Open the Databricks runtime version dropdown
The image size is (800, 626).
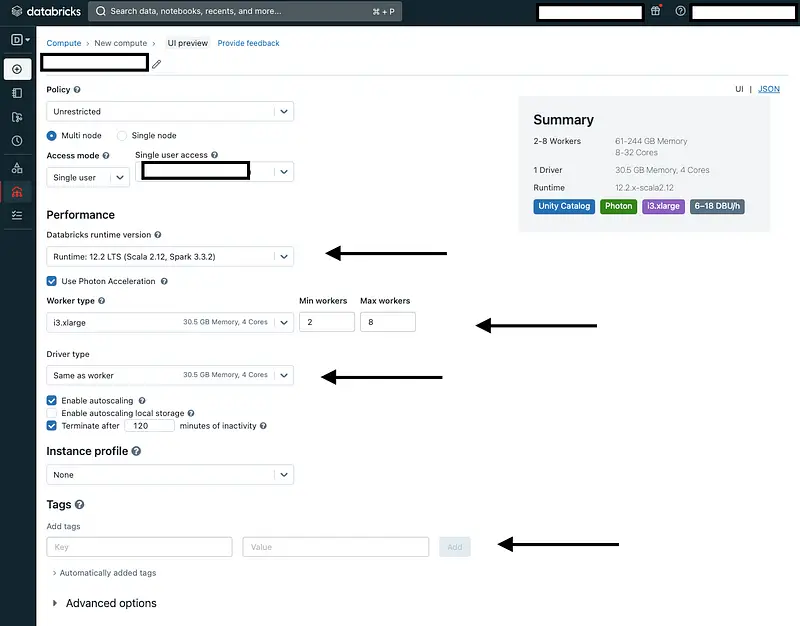coord(170,257)
